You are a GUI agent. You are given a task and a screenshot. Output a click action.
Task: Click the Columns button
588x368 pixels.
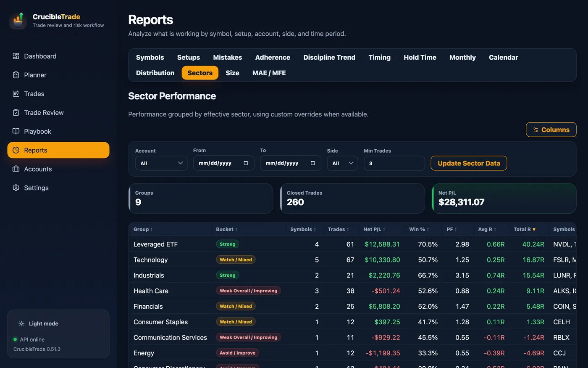pos(551,130)
